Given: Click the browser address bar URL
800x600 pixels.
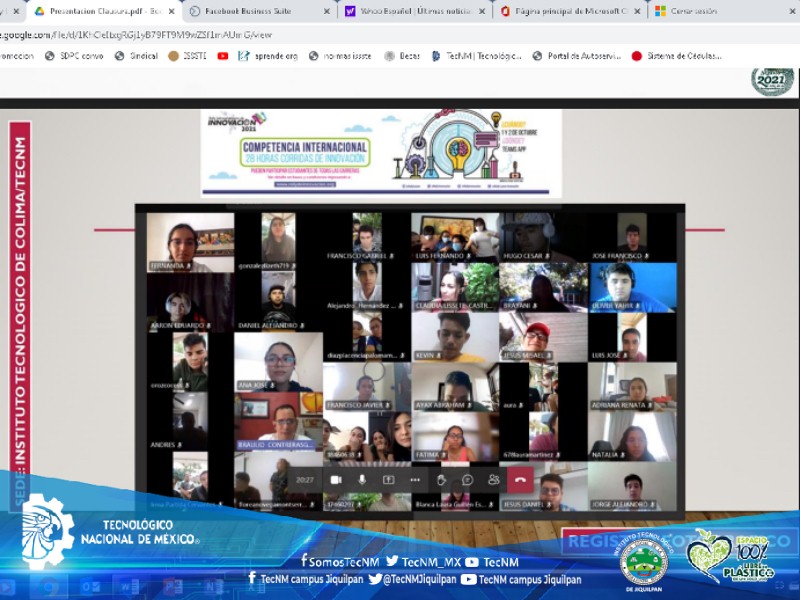Looking at the screenshot, I should pos(136,35).
